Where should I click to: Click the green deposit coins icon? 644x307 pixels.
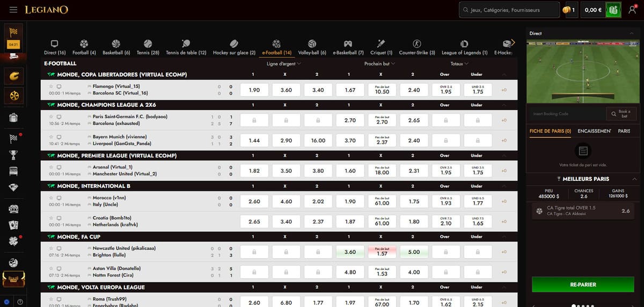612,10
